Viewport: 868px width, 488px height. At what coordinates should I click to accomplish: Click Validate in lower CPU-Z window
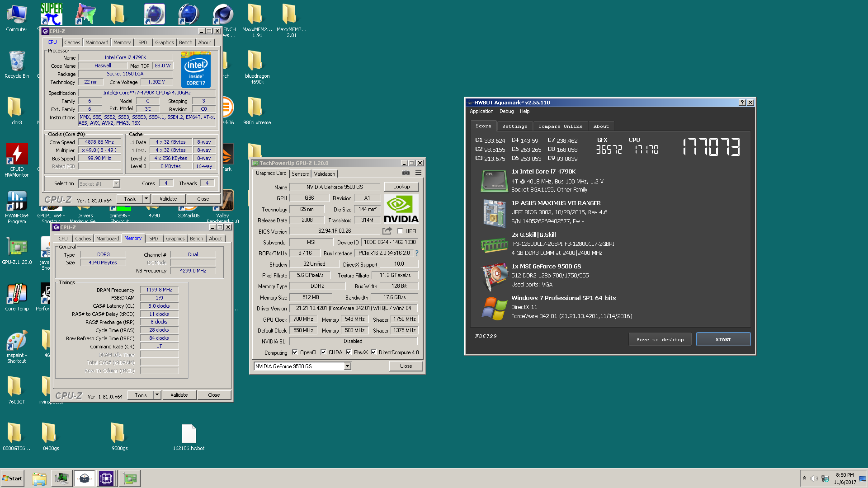(179, 395)
